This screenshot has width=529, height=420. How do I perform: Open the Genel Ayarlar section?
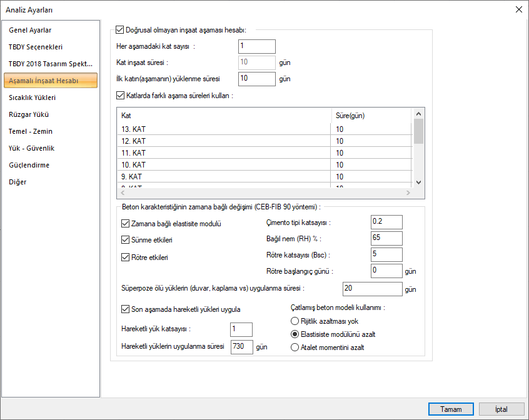tap(30, 30)
